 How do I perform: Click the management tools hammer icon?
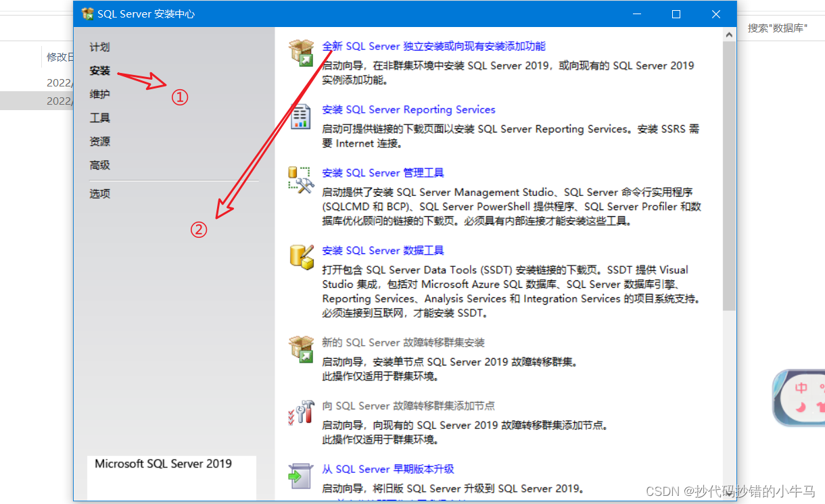[x=301, y=180]
